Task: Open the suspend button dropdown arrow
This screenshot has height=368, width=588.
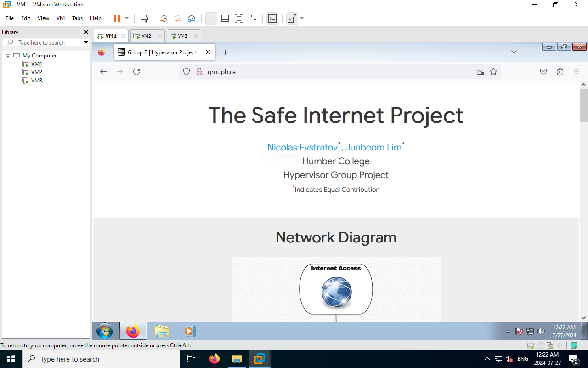Action: click(x=126, y=18)
